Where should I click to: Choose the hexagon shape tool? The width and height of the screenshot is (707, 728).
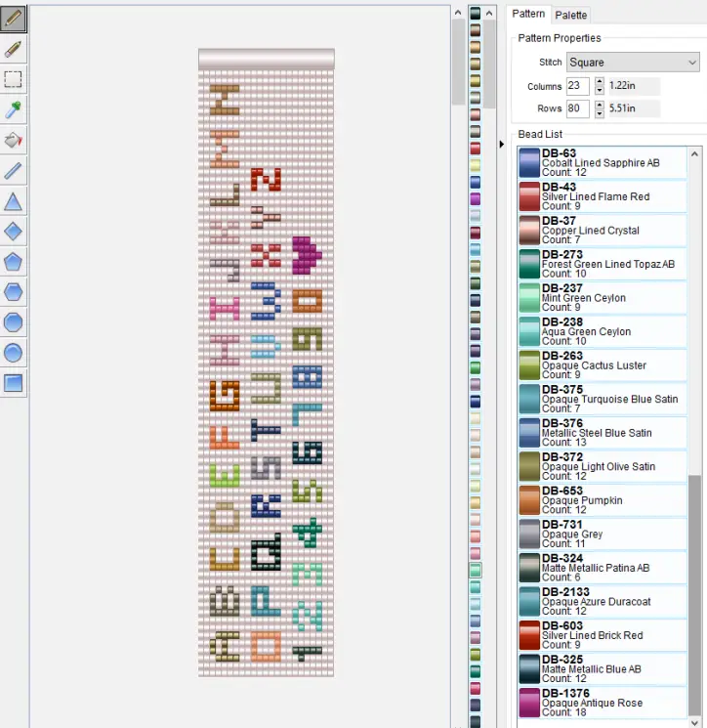[14, 292]
